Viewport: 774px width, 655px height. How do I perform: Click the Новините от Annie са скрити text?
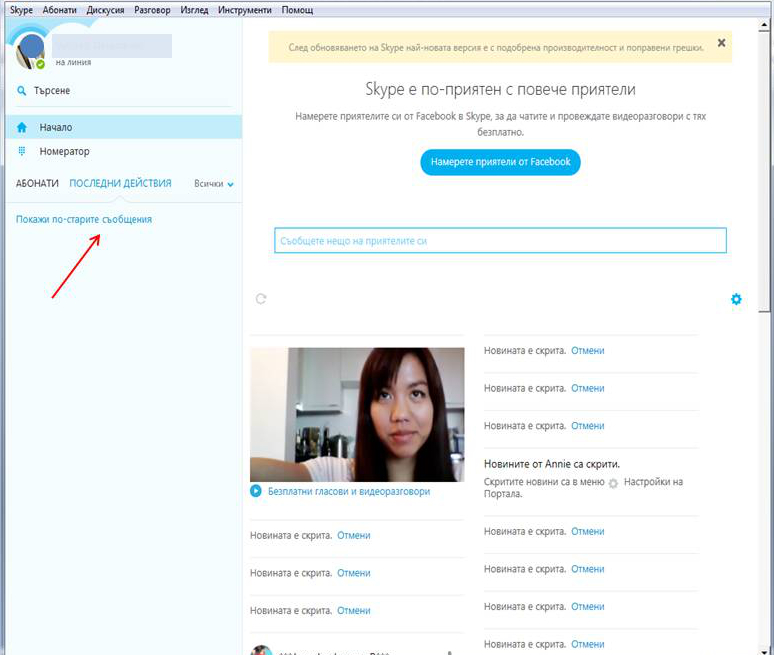(551, 464)
